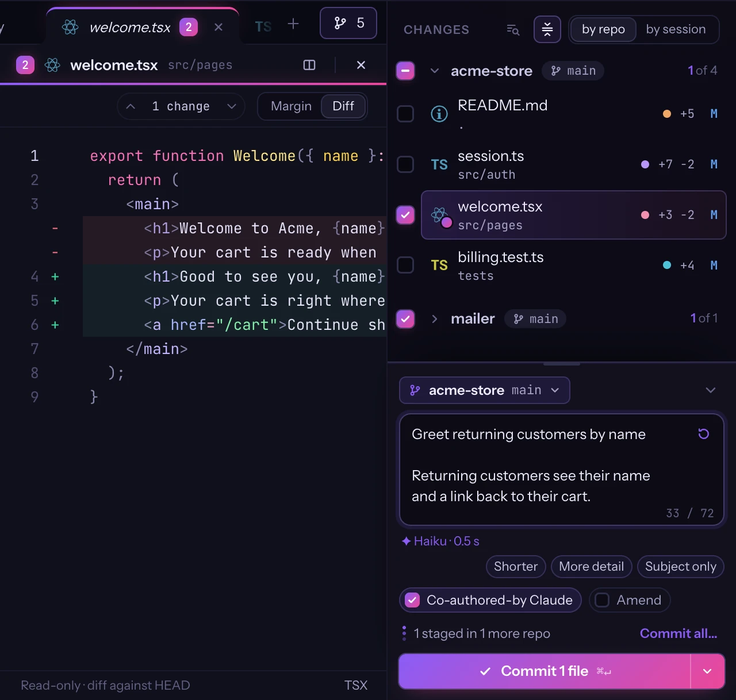Group changes by session

676,29
